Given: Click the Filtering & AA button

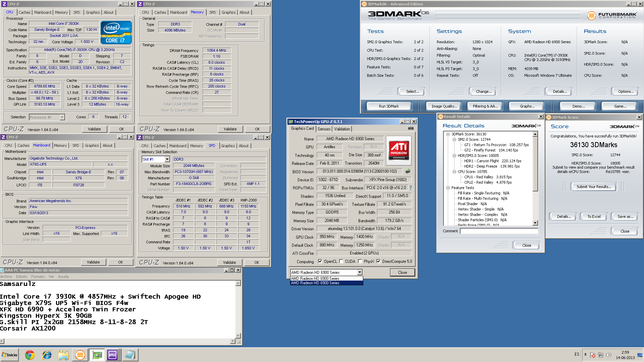Looking at the screenshot, I should (485, 106).
